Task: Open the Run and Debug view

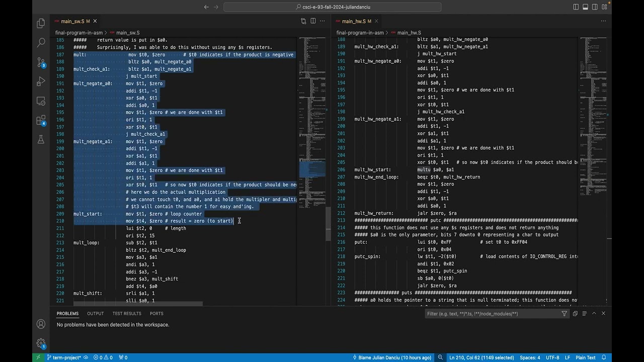Action: tap(41, 81)
